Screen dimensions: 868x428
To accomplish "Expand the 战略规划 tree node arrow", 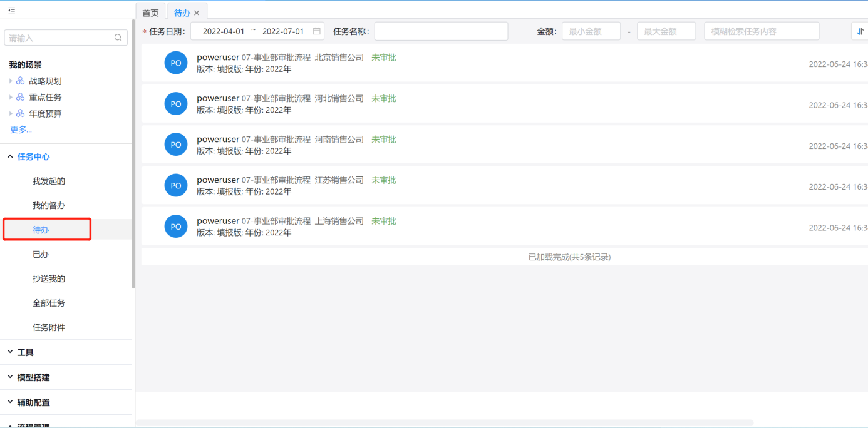I will 11,81.
